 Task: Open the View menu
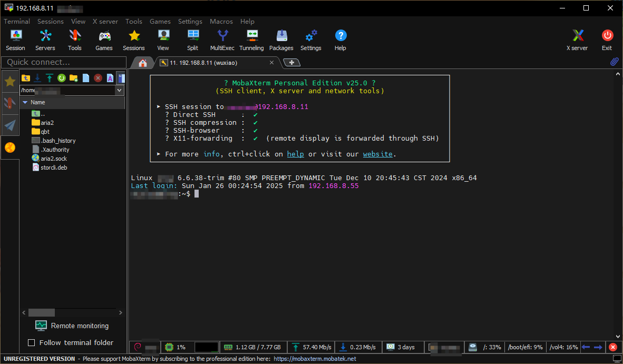pos(79,22)
